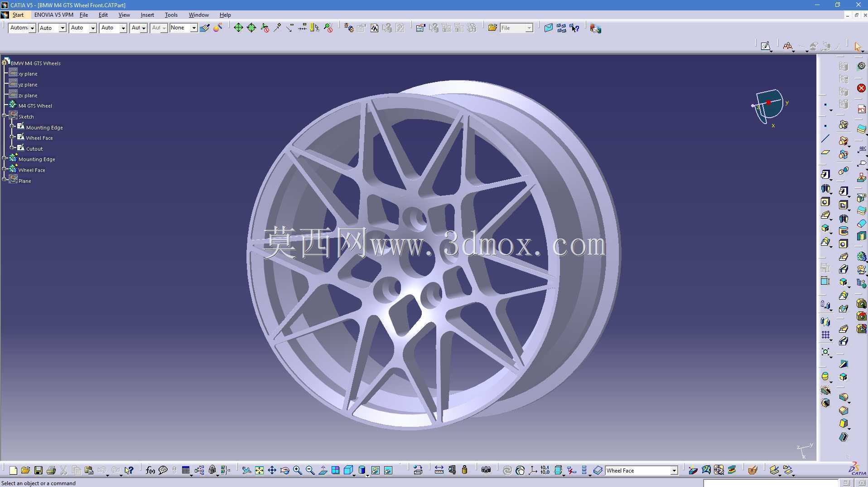
Task: Click the What's This help cursor icon
Action: coord(129,471)
